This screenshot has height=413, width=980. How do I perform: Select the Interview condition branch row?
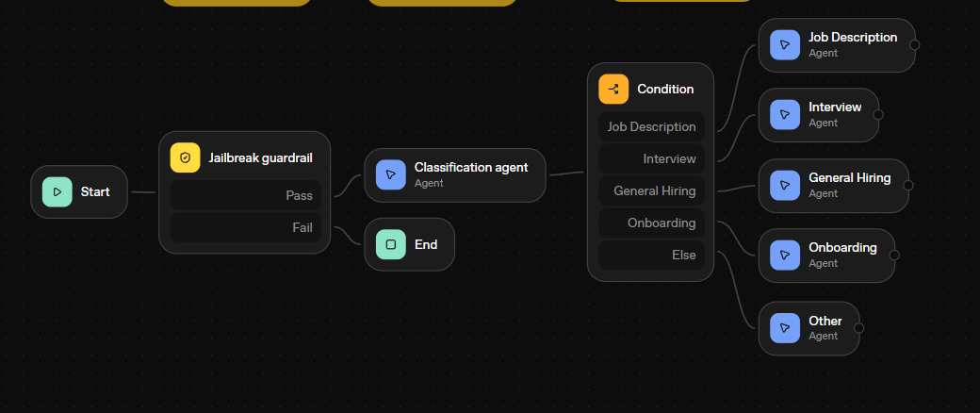(651, 159)
